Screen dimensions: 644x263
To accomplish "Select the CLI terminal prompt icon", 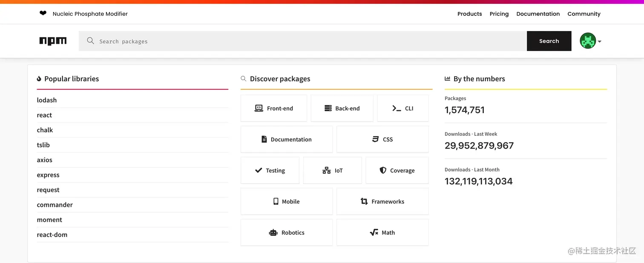I will click(x=397, y=109).
